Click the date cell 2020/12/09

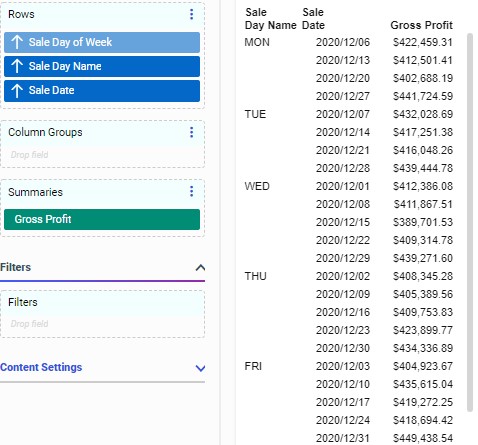click(x=343, y=294)
